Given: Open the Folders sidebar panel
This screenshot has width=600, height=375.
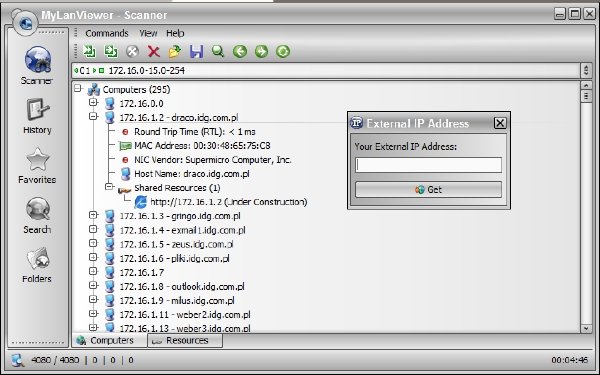Looking at the screenshot, I should pos(37,265).
